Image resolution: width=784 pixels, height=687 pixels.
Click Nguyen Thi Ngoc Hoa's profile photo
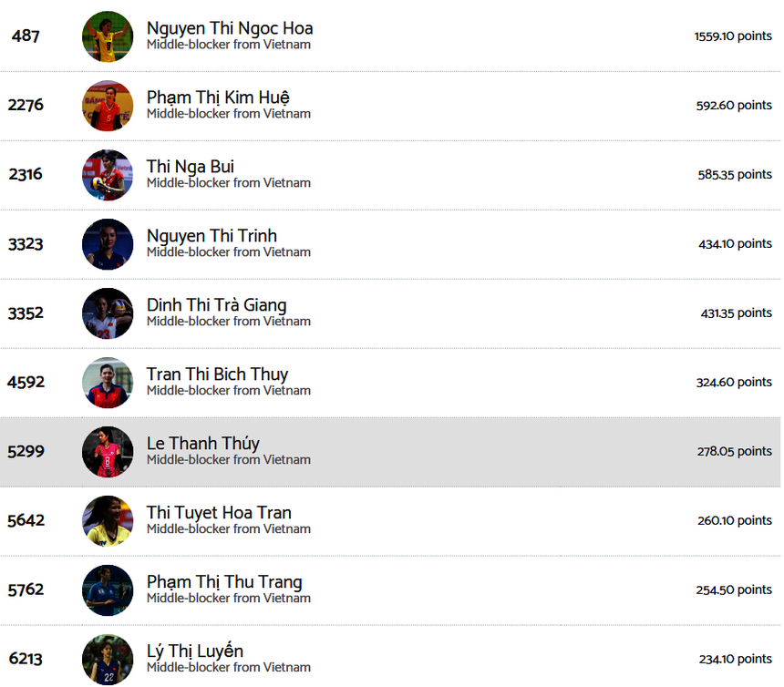(x=108, y=36)
